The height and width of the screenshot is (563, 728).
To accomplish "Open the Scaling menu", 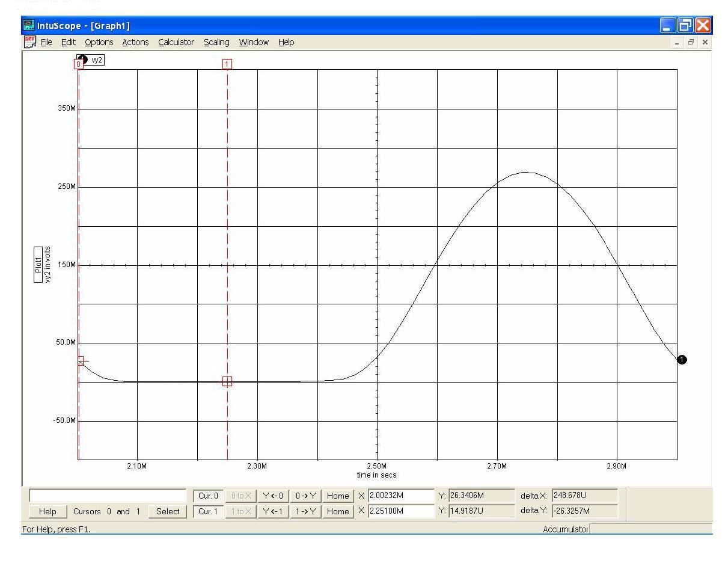I will point(216,42).
